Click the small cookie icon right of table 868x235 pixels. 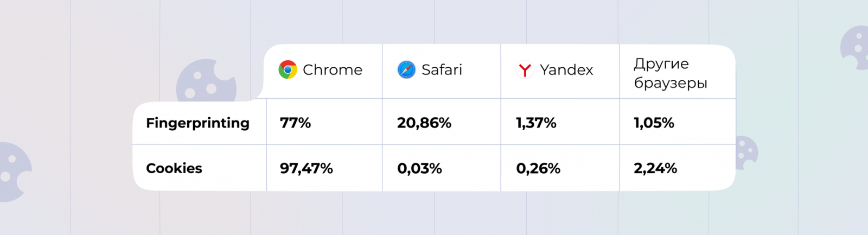(746, 153)
